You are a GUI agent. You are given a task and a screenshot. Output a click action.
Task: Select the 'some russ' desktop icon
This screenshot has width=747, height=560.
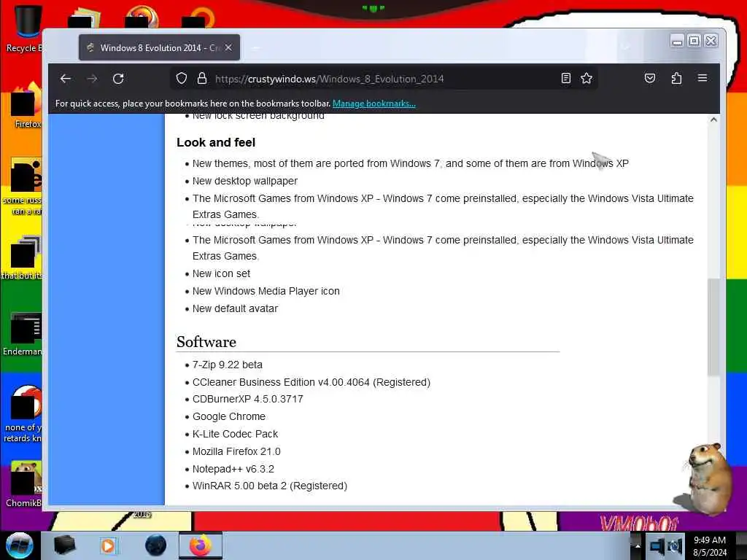click(24, 187)
